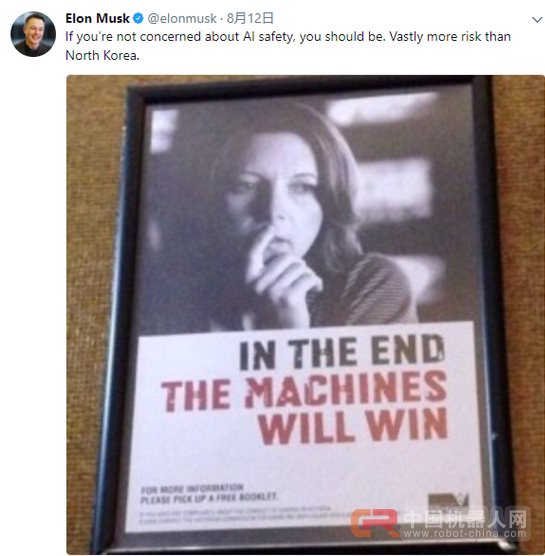This screenshot has width=545, height=556.
Task: Click the 中国机器人网 watermark text
Action: click(x=466, y=519)
